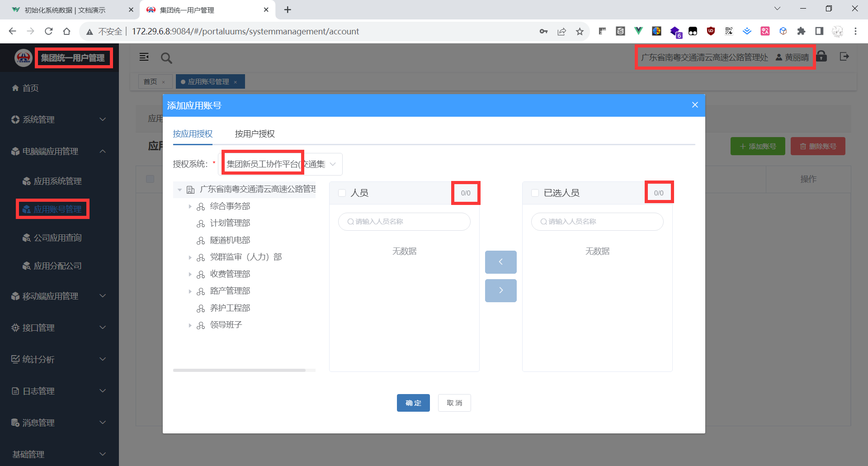
Task: Expand the 路产管理部 tree node
Action: click(x=190, y=291)
